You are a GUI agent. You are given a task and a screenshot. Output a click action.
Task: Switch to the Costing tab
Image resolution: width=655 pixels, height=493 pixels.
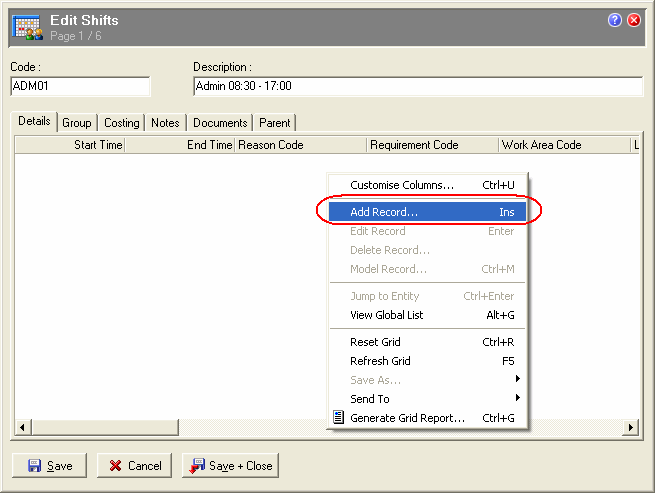121,123
